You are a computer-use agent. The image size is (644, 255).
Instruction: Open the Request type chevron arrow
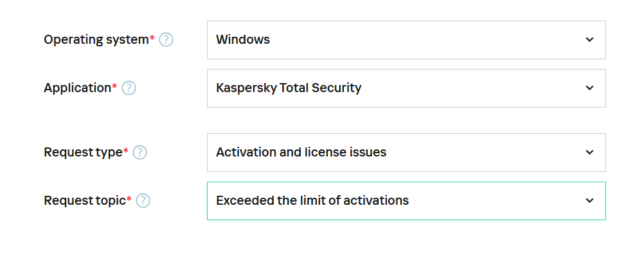(589, 153)
